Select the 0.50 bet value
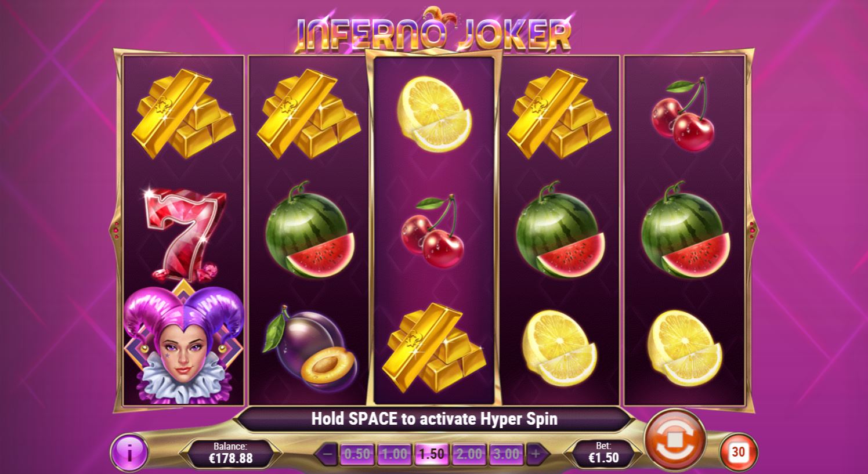Image resolution: width=868 pixels, height=474 pixels. pyautogui.click(x=357, y=454)
